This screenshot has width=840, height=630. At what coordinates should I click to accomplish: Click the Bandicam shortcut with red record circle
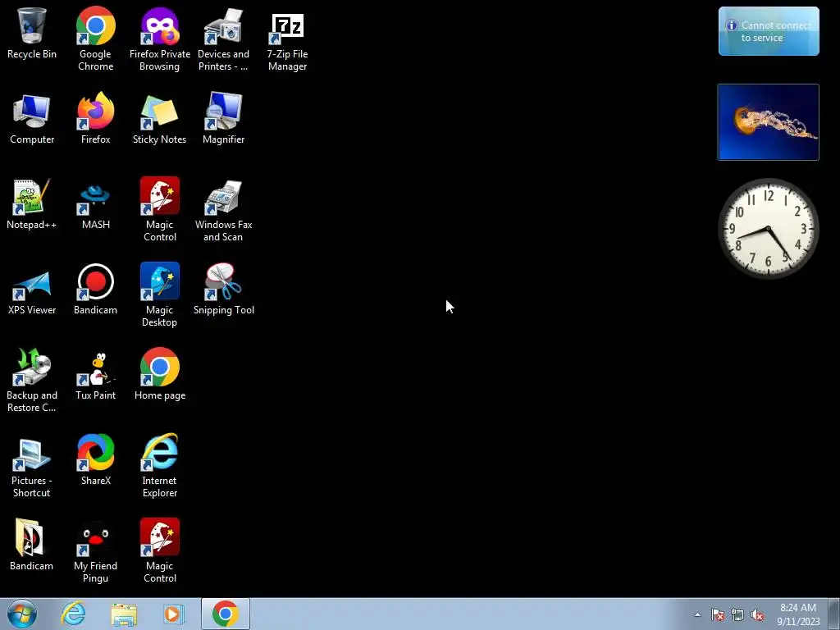coord(95,290)
